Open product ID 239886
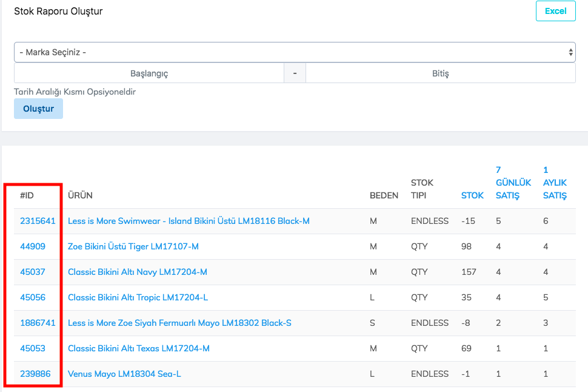588x392 pixels. (35, 374)
